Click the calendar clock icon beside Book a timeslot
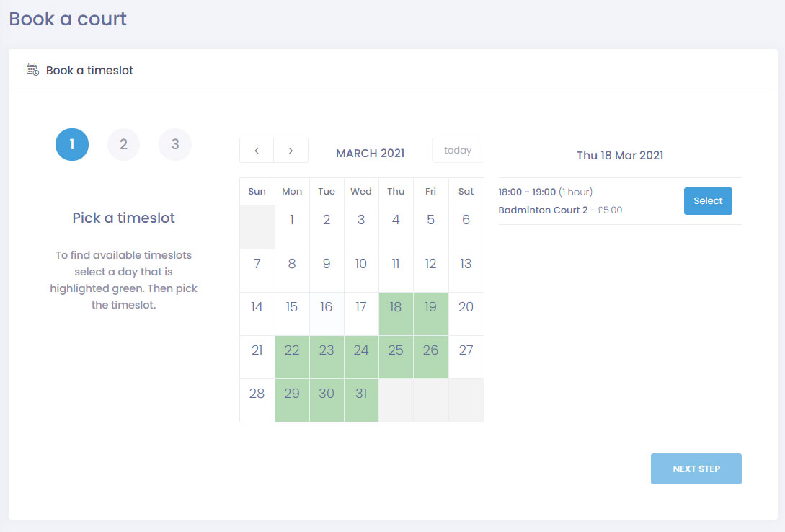 (x=32, y=70)
